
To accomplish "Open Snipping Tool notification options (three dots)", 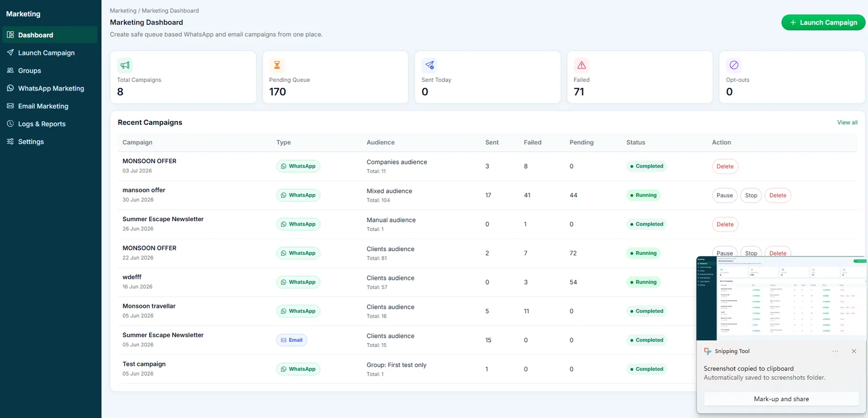I will click(835, 351).
